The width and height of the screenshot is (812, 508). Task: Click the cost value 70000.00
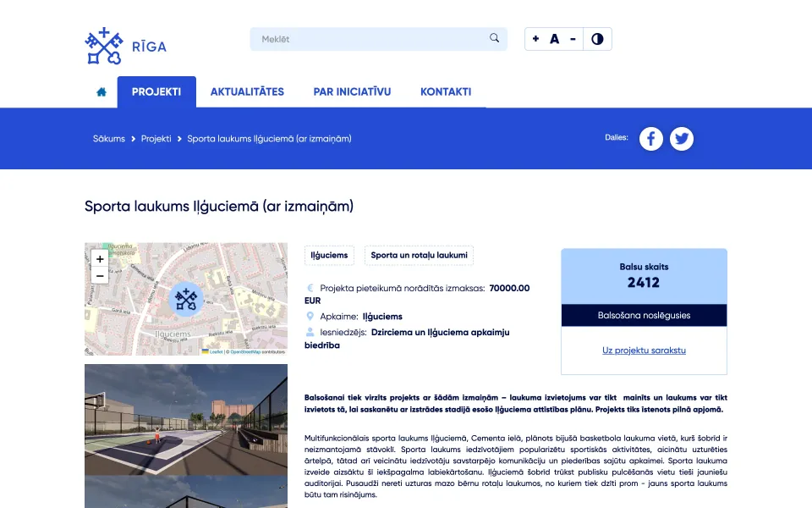(509, 288)
